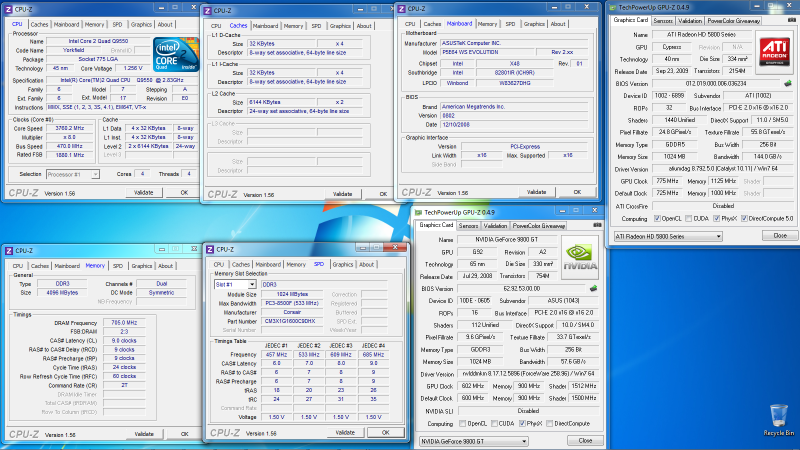Image resolution: width=800 pixels, height=450 pixels.
Task: Toggle DirectCompute 5.0 checkbox in ATI GPU-Z
Action: click(744, 218)
